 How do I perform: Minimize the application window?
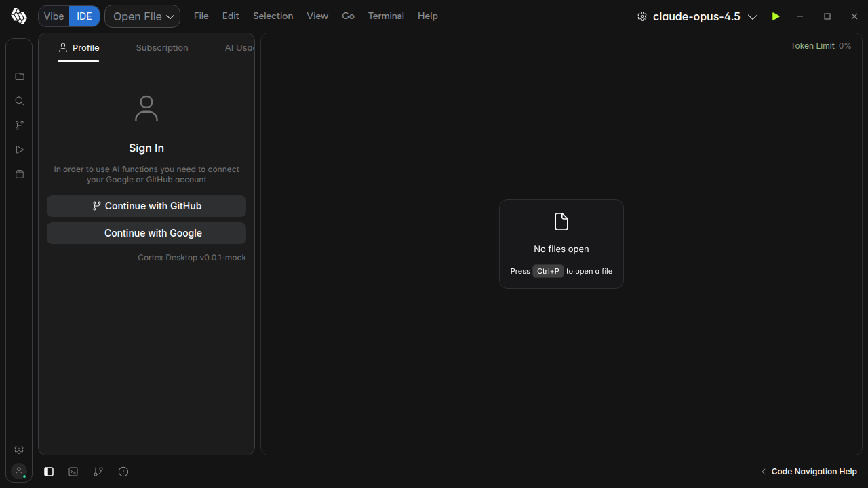(x=800, y=16)
